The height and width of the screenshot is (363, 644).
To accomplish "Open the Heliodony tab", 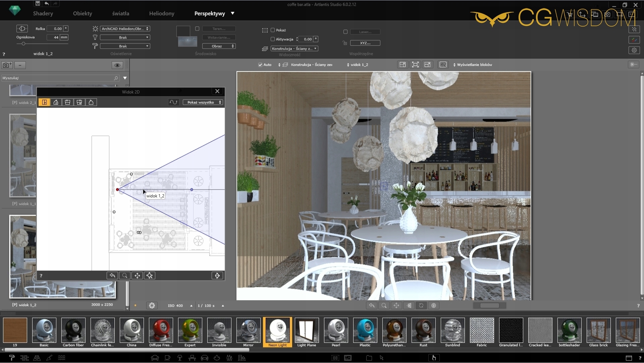I will pyautogui.click(x=162, y=13).
